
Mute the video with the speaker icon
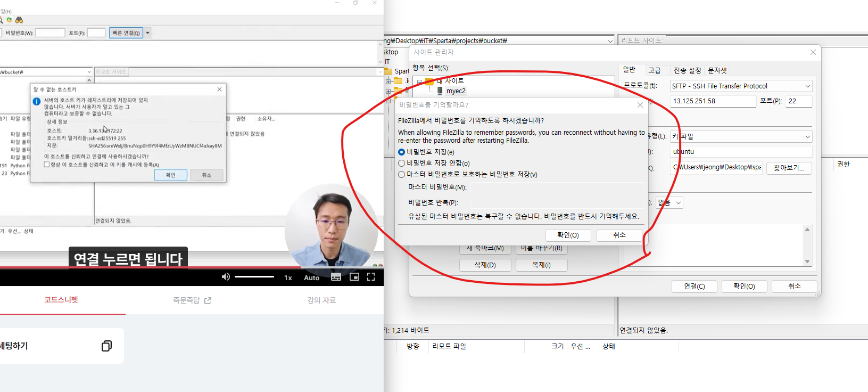[226, 277]
